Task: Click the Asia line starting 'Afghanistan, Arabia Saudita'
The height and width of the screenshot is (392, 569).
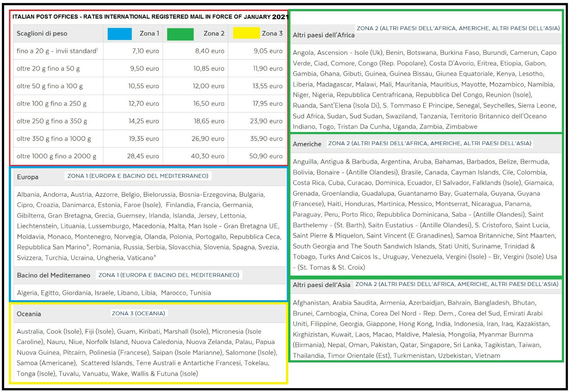Action: (415, 303)
